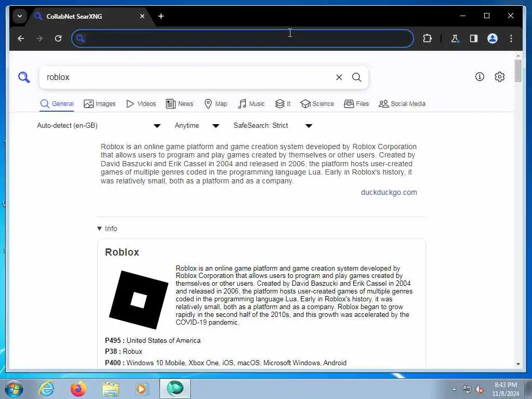
Task: Open the tab search chevron button
Action: point(20,16)
